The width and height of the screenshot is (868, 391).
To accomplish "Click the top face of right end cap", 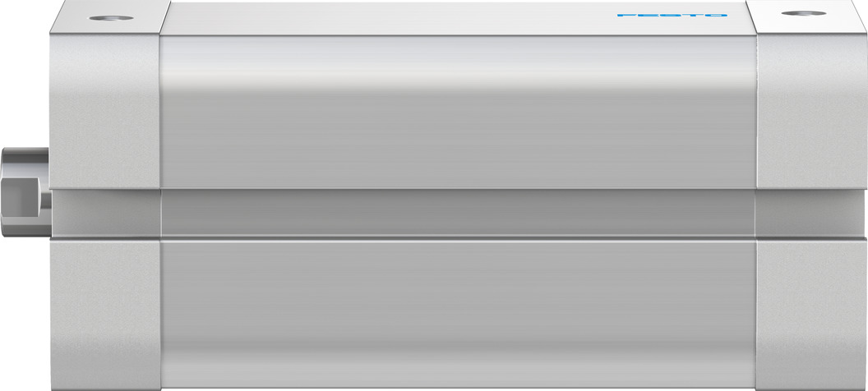I will (x=806, y=16).
